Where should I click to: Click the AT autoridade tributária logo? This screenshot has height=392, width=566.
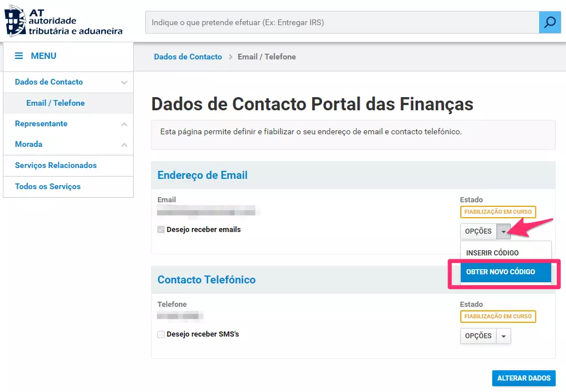click(x=63, y=21)
